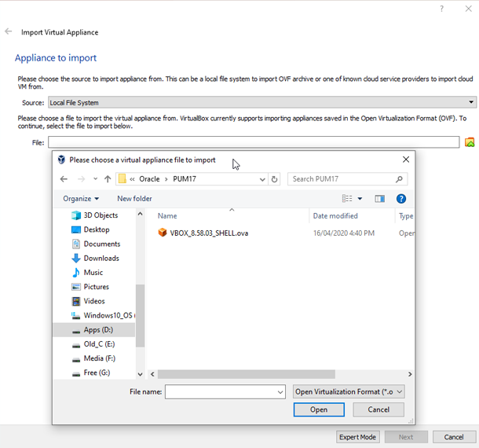Click horizontal scrollbar left arrow
This screenshot has width=479, height=448.
pos(152,374)
